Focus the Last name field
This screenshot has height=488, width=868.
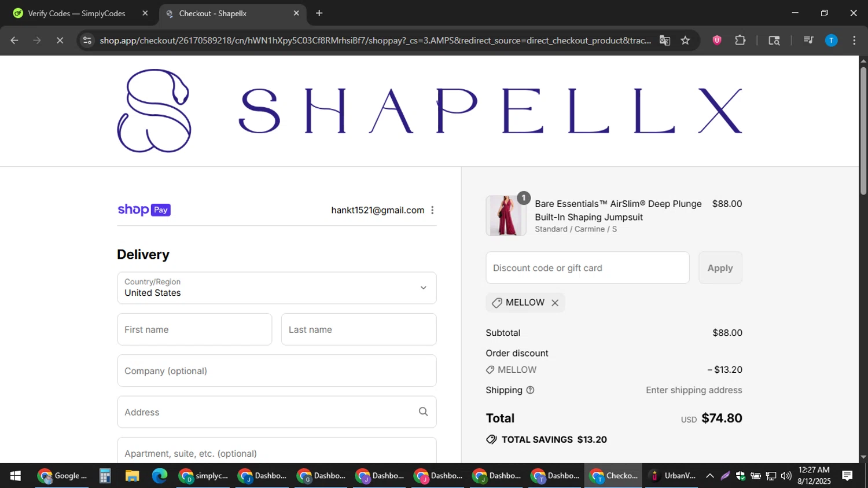(359, 329)
